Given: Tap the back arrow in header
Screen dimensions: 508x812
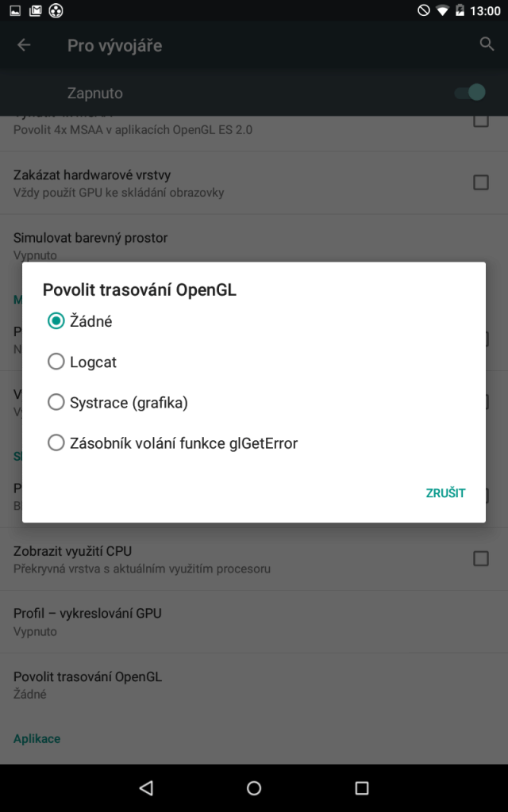Looking at the screenshot, I should point(24,45).
